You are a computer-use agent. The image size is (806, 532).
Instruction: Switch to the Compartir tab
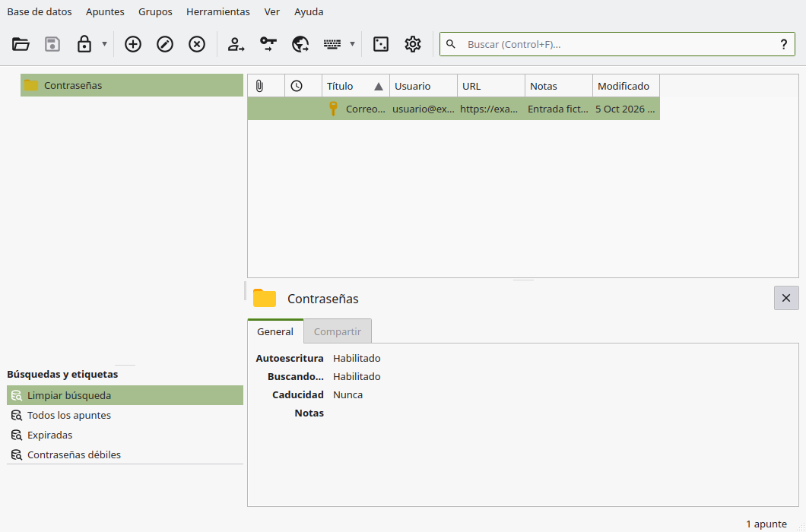(338, 331)
